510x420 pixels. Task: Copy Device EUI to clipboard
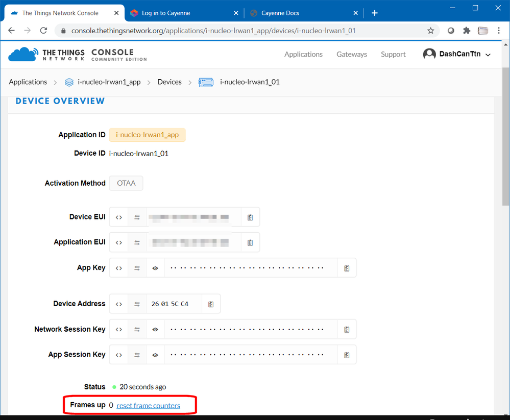coord(250,217)
